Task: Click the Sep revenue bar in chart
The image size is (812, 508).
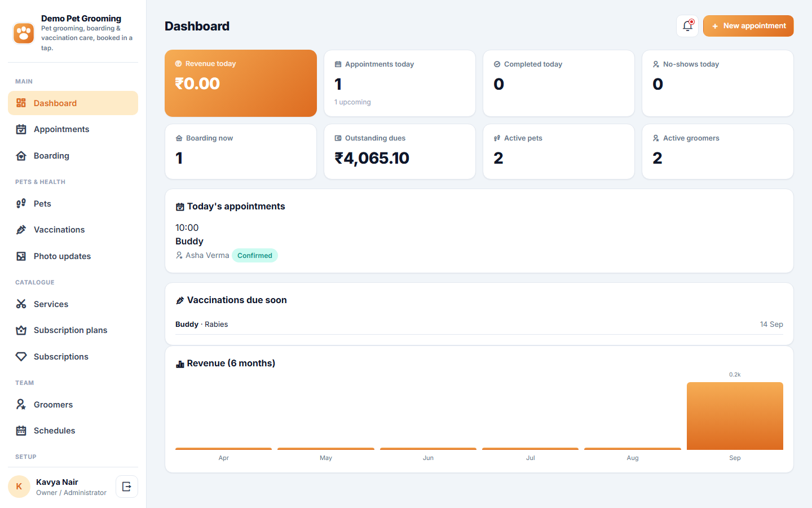Action: (735, 416)
